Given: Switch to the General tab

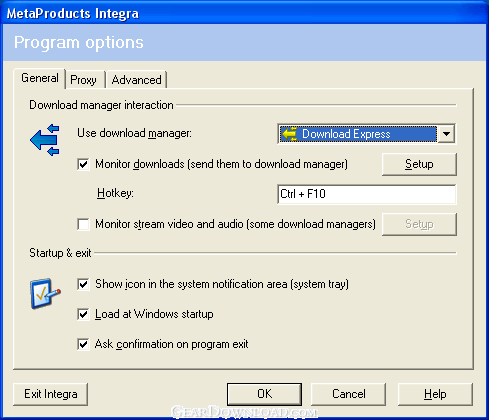Looking at the screenshot, I should coord(40,78).
